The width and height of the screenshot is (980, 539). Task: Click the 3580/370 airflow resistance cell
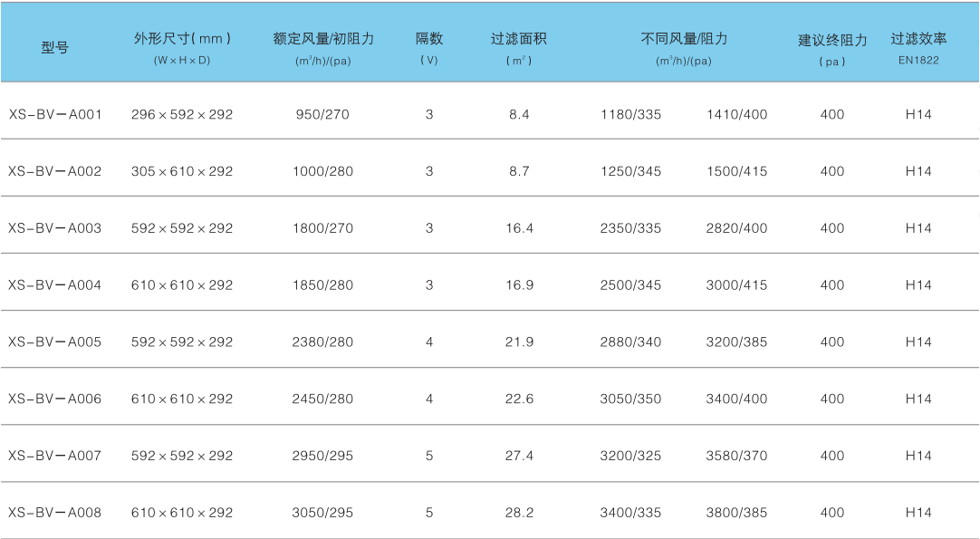736,456
